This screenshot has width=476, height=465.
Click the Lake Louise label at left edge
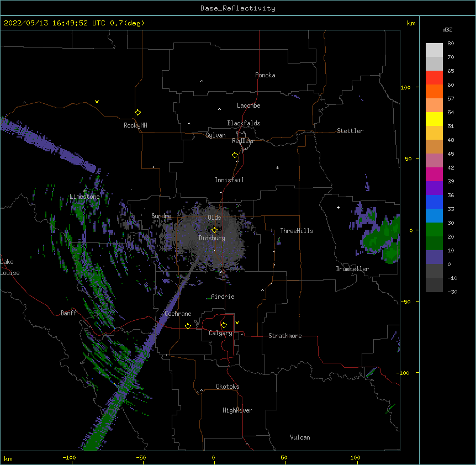click(x=10, y=267)
